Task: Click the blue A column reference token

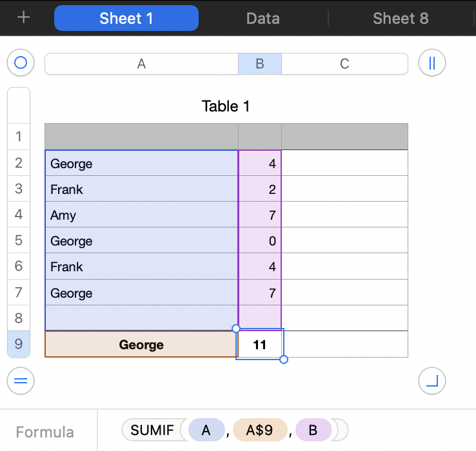Action: click(x=206, y=430)
